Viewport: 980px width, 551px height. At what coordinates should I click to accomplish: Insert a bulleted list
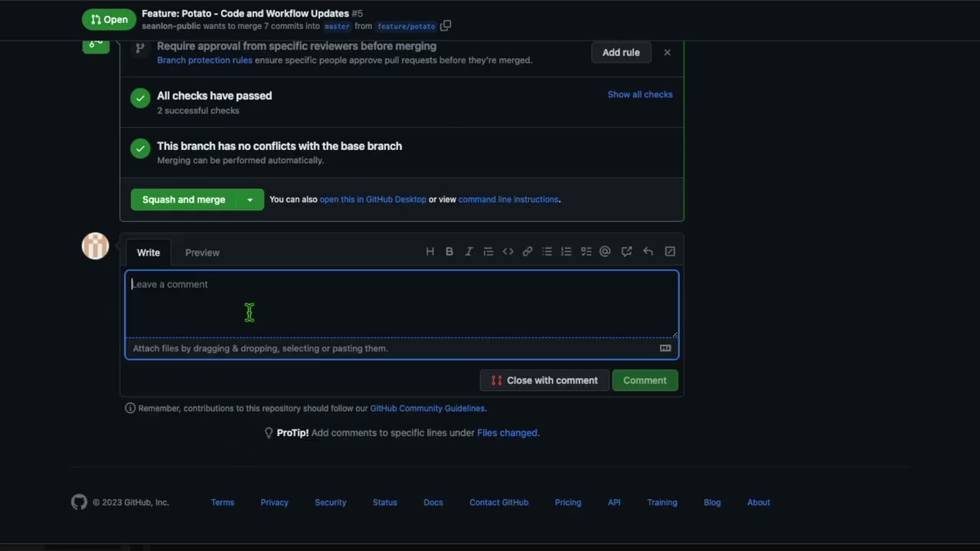click(547, 252)
